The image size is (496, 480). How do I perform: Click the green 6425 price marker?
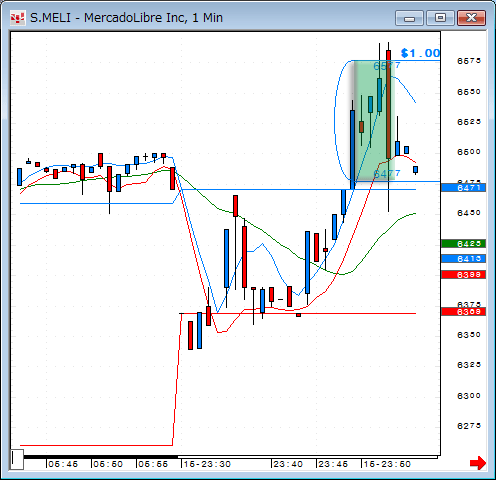(463, 244)
